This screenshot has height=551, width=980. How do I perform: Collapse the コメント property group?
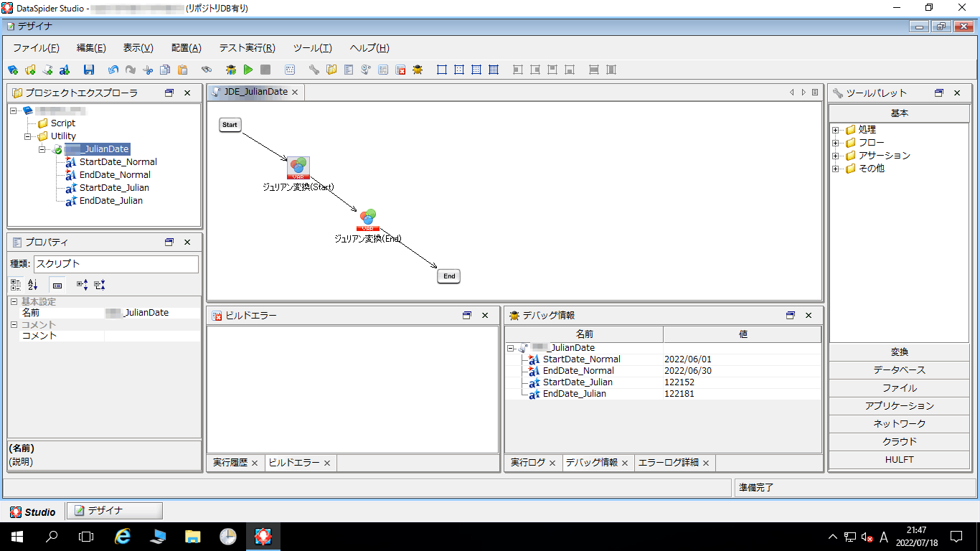(14, 325)
